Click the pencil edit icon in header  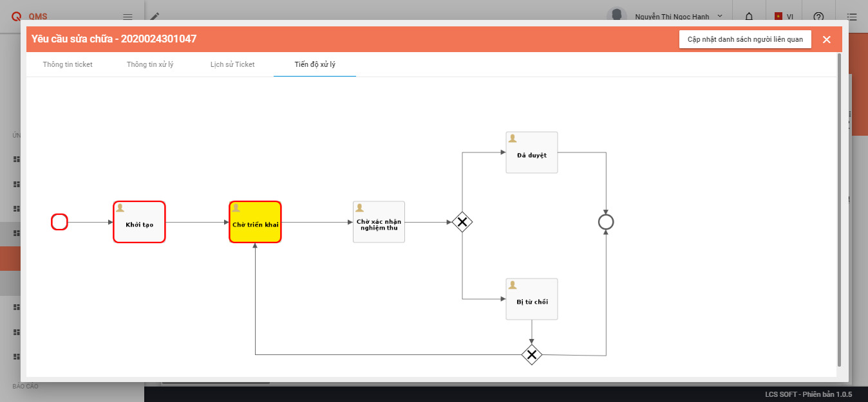[x=155, y=16]
